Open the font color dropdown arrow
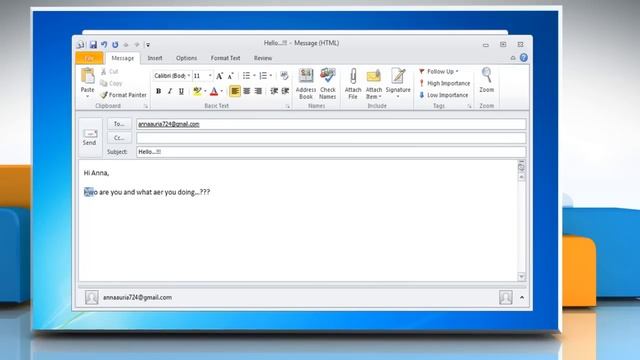This screenshot has width=640, height=360. (222, 91)
